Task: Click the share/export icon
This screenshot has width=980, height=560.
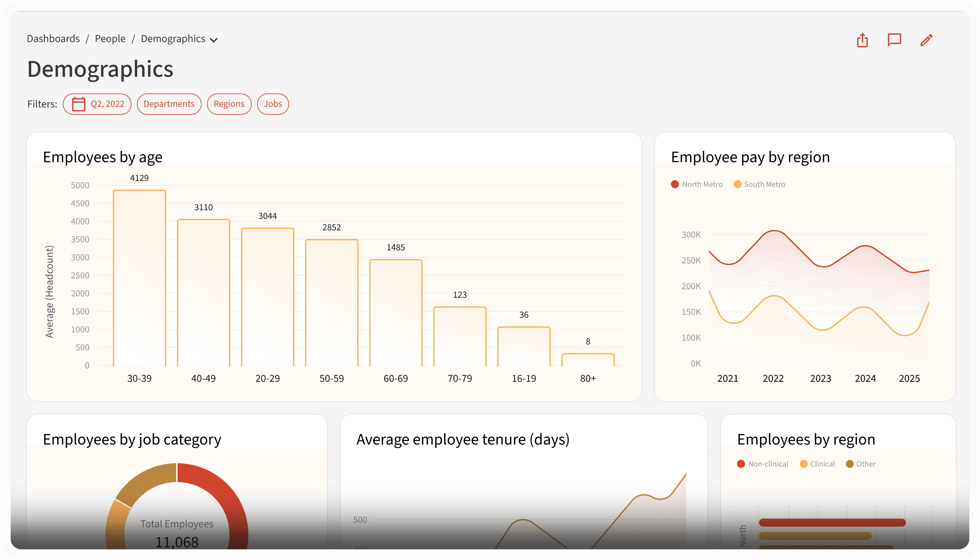Action: (862, 40)
